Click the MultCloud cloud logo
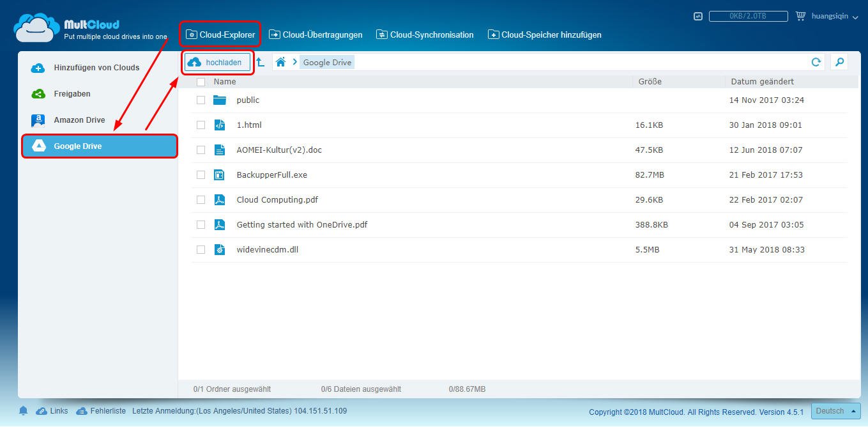This screenshot has width=868, height=427. [36, 27]
